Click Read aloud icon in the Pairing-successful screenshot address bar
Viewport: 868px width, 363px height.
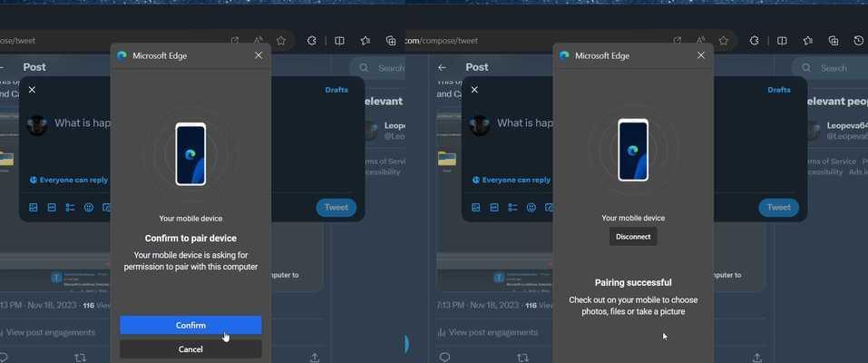pos(701,41)
